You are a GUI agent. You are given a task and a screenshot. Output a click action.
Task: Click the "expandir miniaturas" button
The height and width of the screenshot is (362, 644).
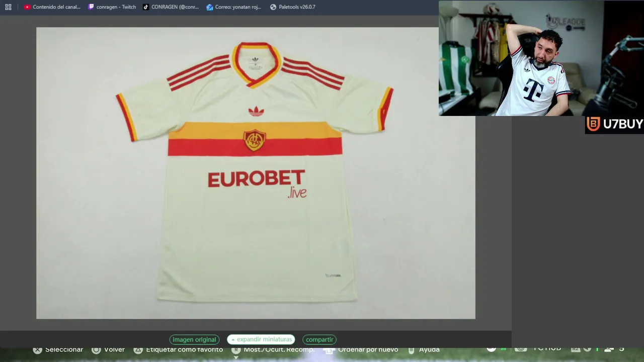pyautogui.click(x=261, y=339)
